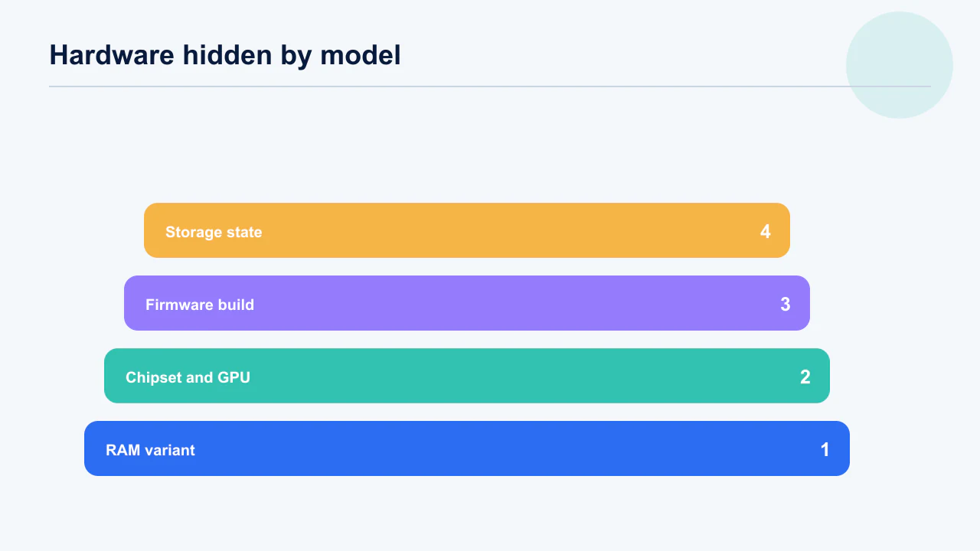This screenshot has width=980, height=551.
Task: Click the "RAM variant" label text
Action: [150, 450]
